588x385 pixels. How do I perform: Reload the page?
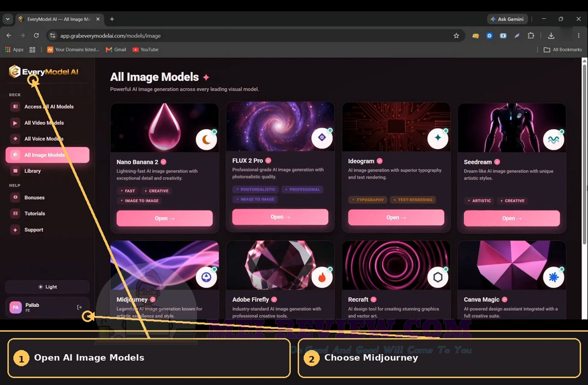coord(36,36)
